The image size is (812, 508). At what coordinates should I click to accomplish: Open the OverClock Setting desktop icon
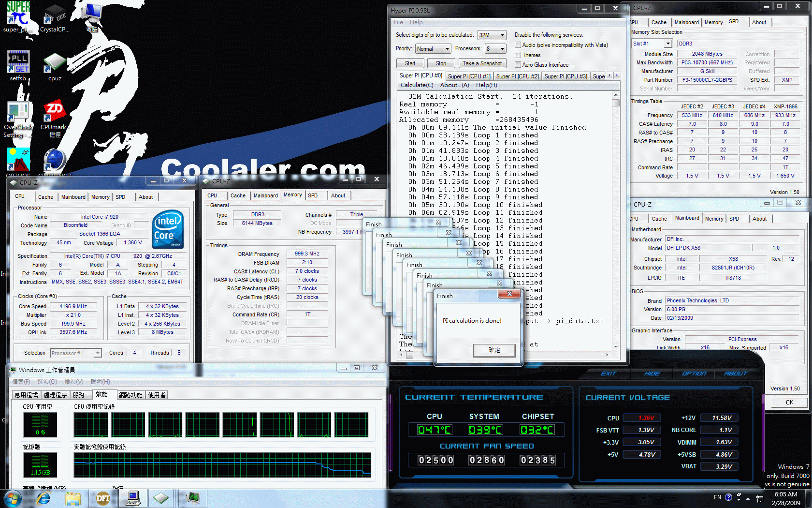(18, 120)
